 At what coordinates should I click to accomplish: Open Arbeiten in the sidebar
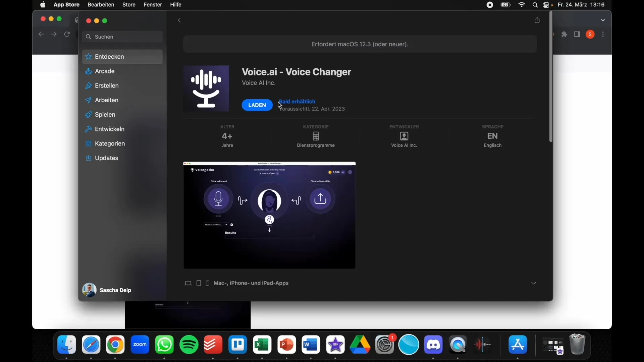[x=122, y=100]
